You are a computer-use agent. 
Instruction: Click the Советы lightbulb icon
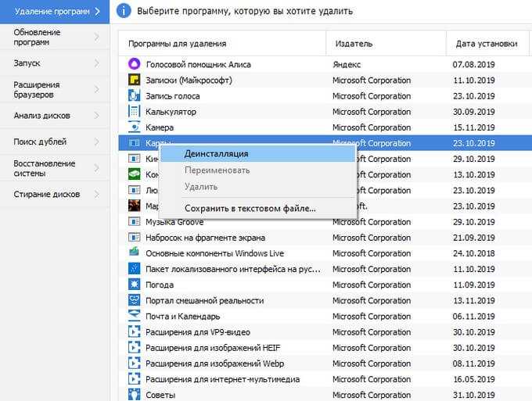click(134, 394)
